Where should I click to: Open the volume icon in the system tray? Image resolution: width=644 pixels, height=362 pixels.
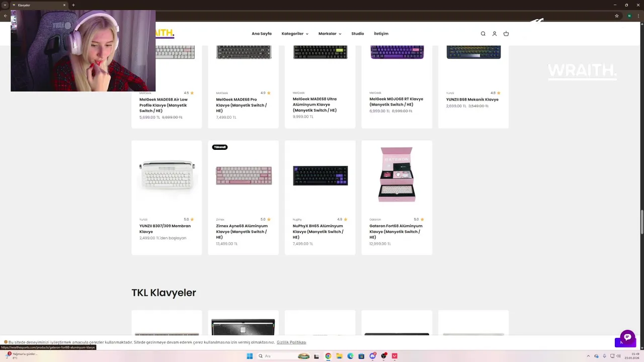point(618,356)
